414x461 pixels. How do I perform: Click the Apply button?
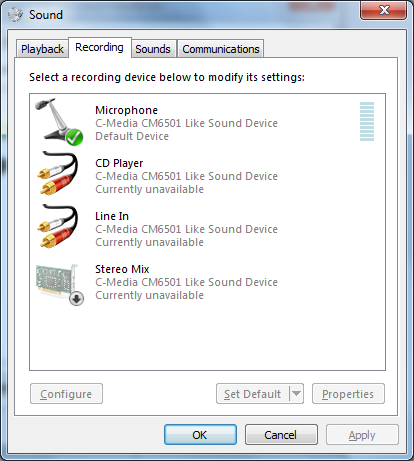[x=362, y=435]
